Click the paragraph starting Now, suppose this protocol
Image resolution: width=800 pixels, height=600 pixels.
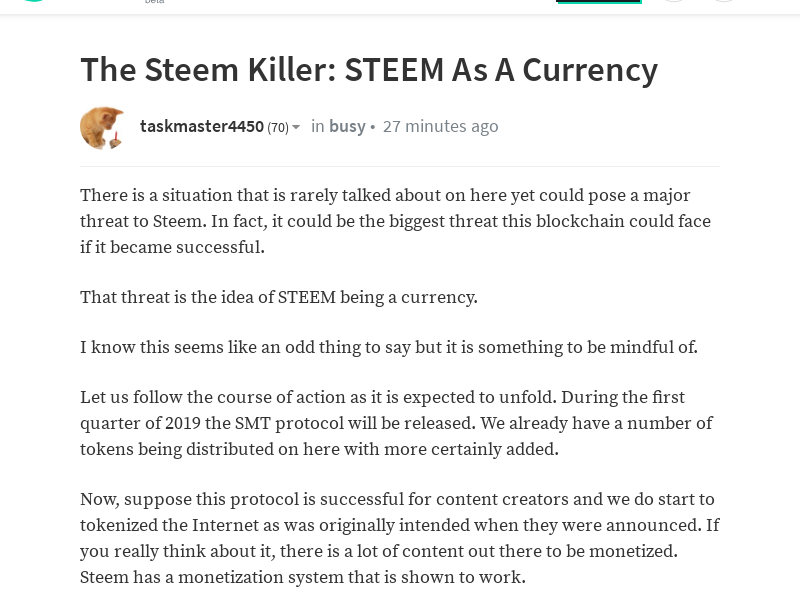coord(399,538)
